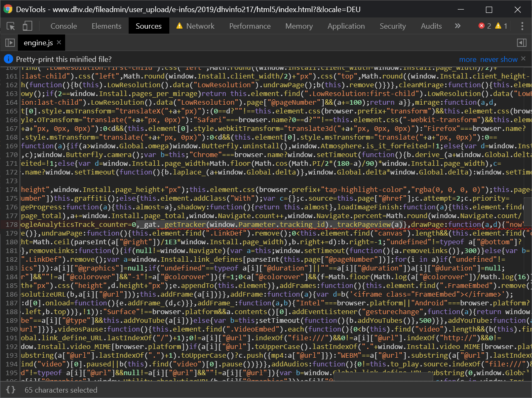Open the Security tab

[393, 26]
